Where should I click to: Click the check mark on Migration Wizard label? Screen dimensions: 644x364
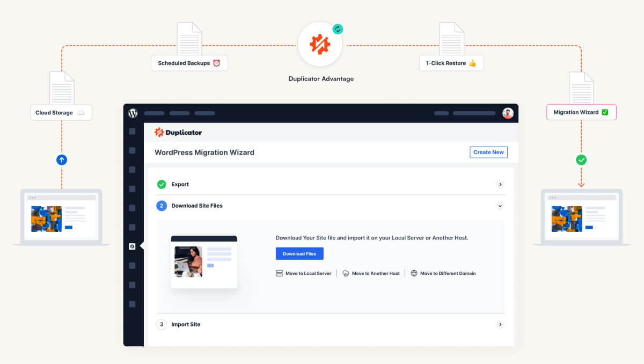[x=605, y=112]
